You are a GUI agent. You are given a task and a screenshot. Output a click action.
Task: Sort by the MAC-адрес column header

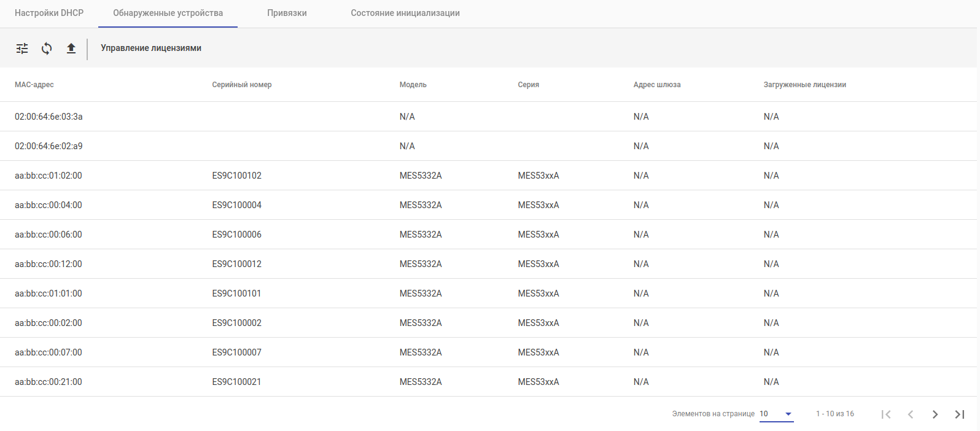pyautogui.click(x=34, y=85)
